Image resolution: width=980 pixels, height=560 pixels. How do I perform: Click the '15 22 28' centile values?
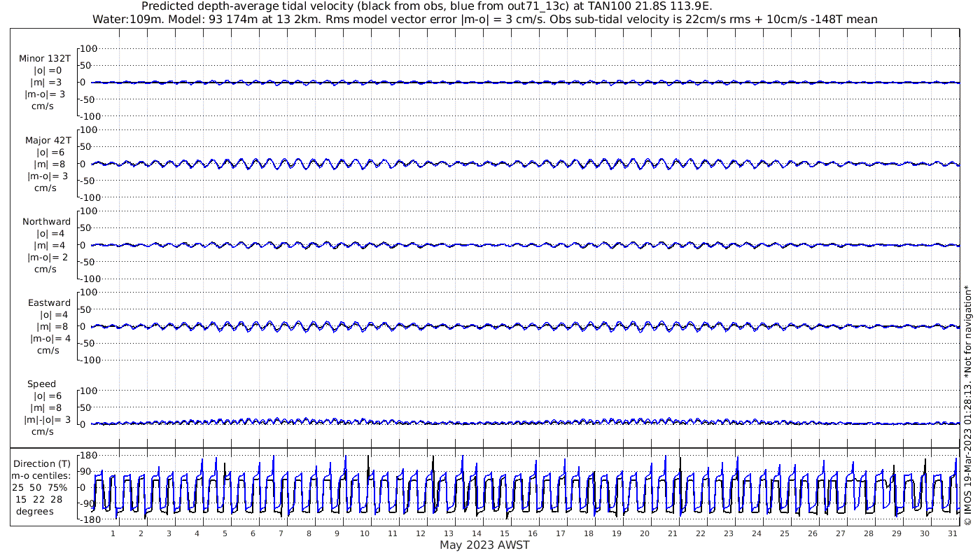[39, 499]
